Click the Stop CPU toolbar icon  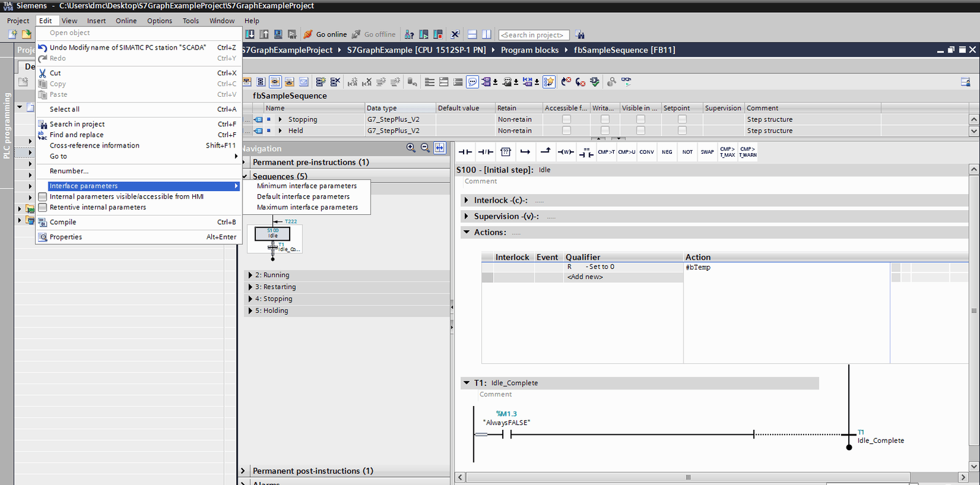pos(438,34)
